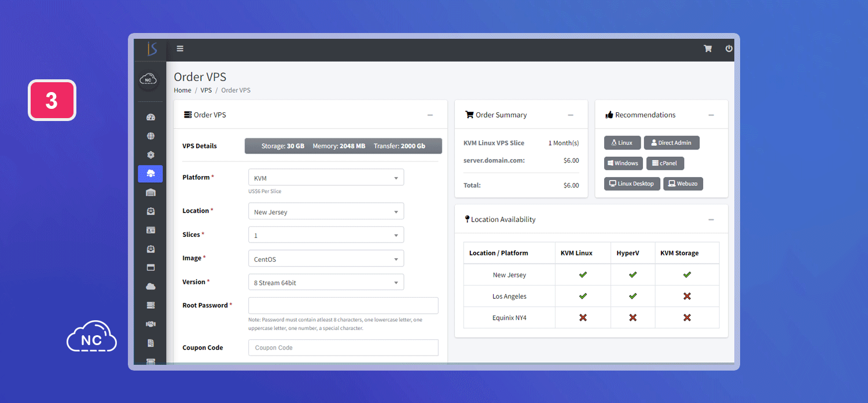Click the 'Total:' label in Order Summary
Viewport: 868px width, 403px height.
click(x=472, y=185)
